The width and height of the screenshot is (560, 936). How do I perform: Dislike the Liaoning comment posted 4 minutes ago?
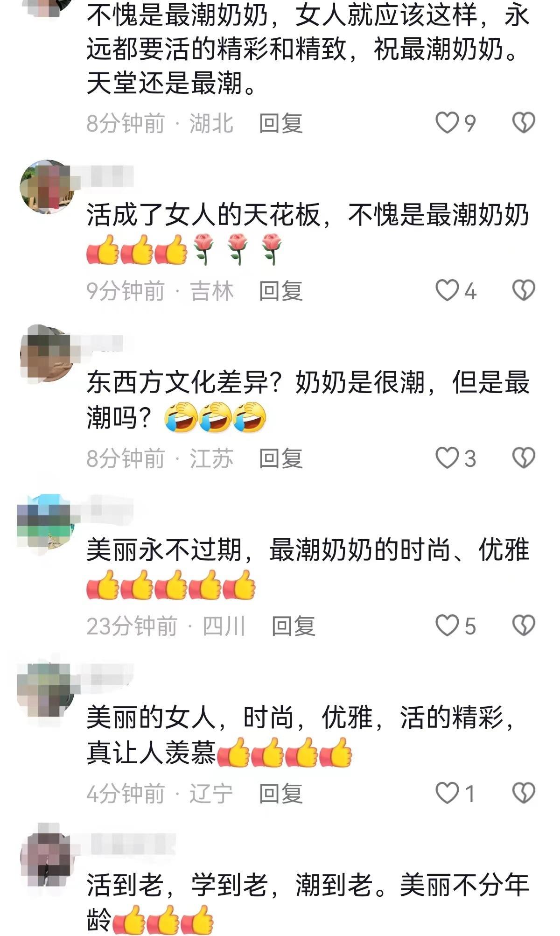click(x=524, y=793)
